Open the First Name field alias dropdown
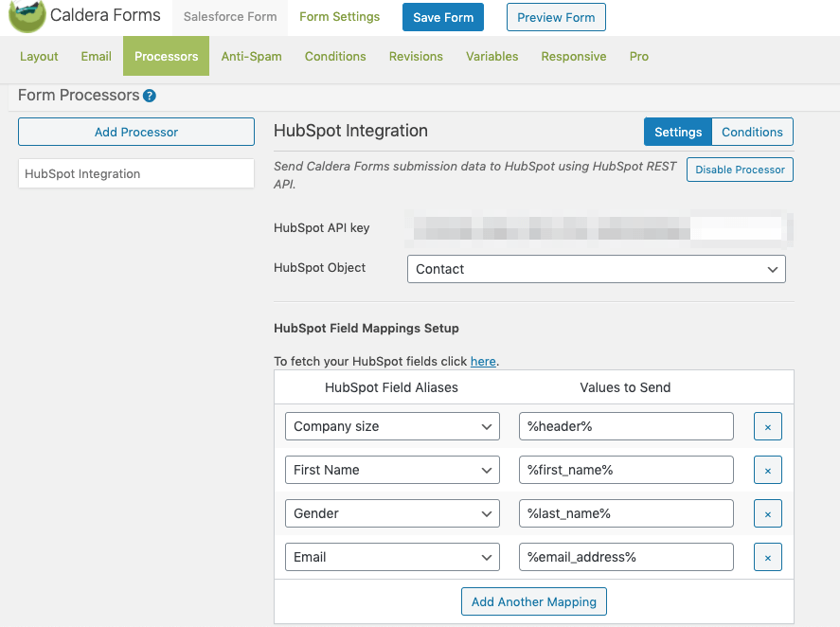This screenshot has width=840, height=627. 392,470
